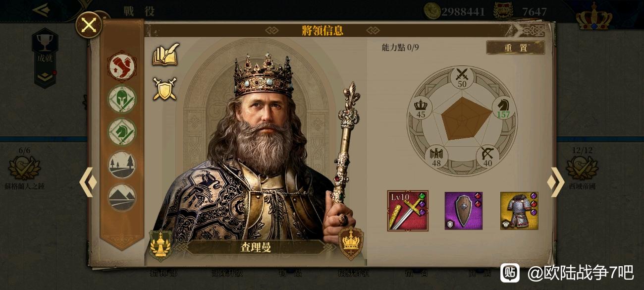Click the 重置 reset button
Viewport: 644px width, 290px height.
pos(515,48)
